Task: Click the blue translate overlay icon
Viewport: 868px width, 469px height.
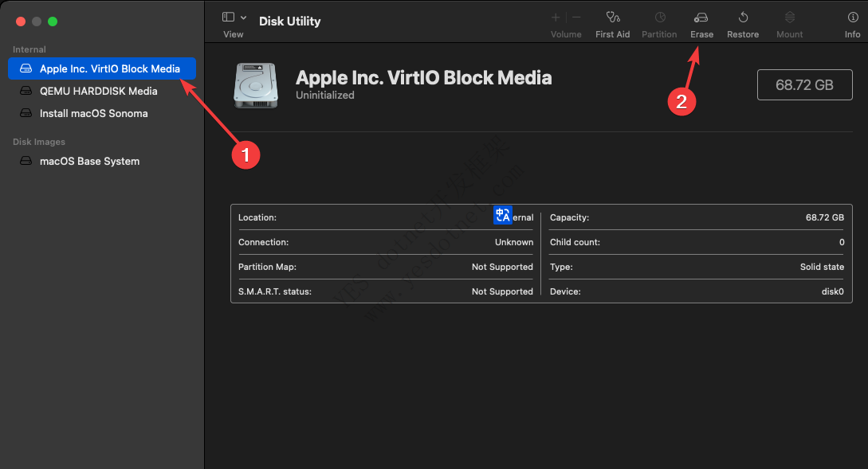Action: click(x=503, y=215)
